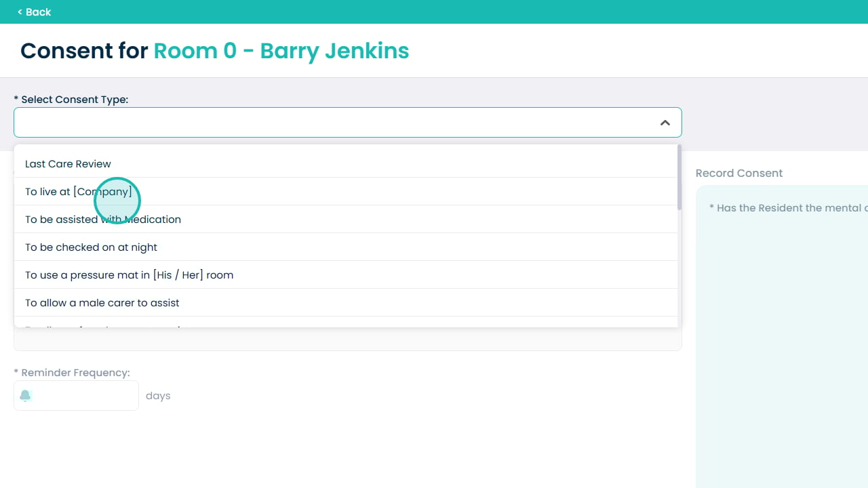Click the Room 0 - Barry Jenkins title
This screenshot has width=868, height=488.
(281, 51)
